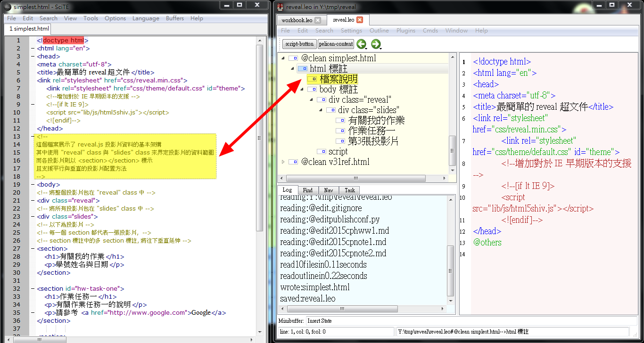Screen dimensions: 644x343
Task: Open the Plugins menu in Leo
Action: (405, 31)
